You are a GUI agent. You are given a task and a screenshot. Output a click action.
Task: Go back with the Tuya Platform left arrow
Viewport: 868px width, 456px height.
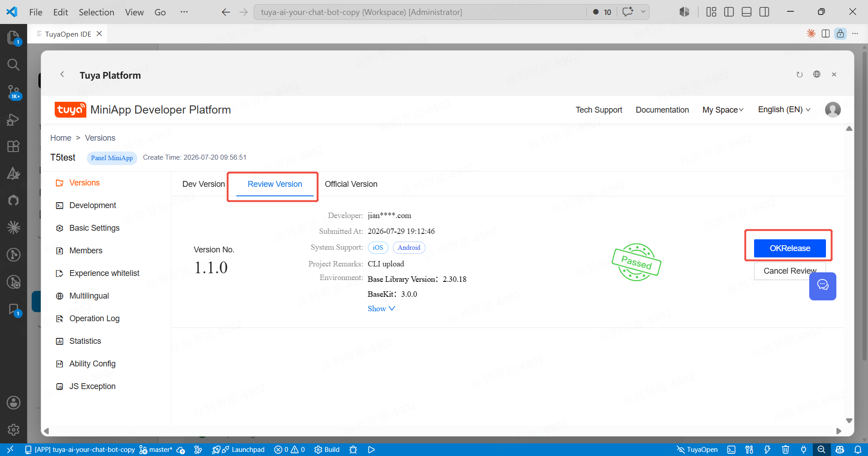(62, 74)
